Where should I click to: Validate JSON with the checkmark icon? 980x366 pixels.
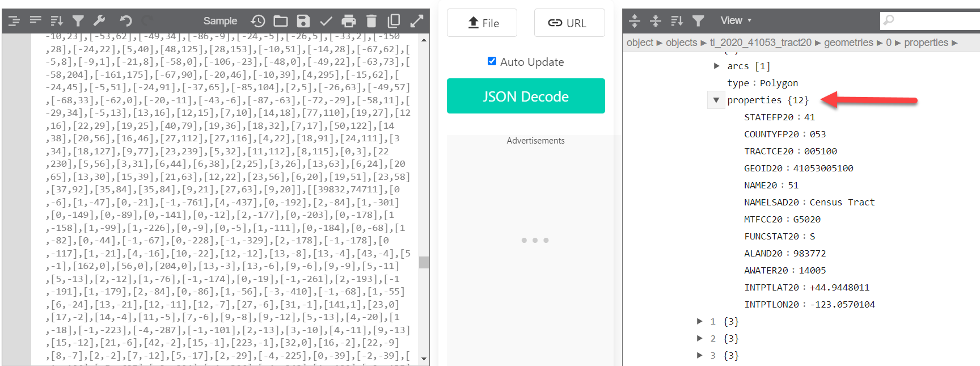tap(326, 21)
